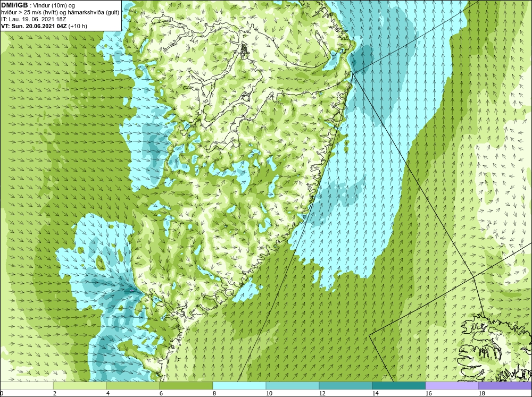Click the pale cream 0–2 m/s legend swatch
This screenshot has width=532, height=397.
tap(27, 386)
